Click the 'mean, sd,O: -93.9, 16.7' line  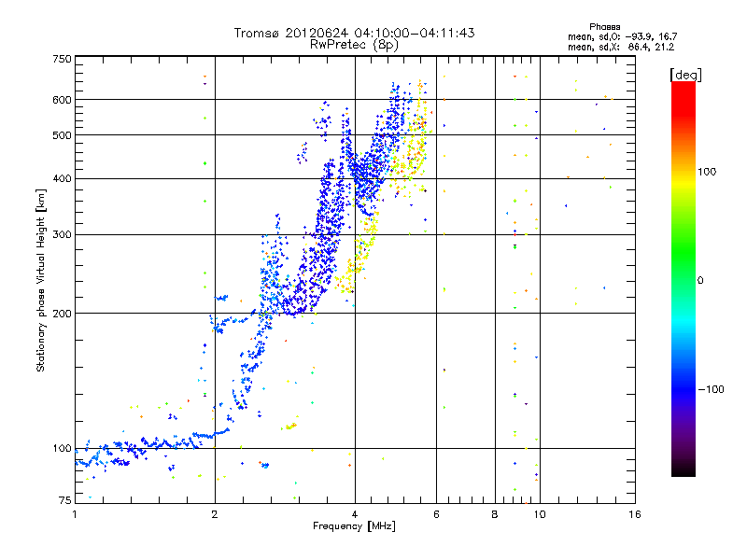(622, 36)
